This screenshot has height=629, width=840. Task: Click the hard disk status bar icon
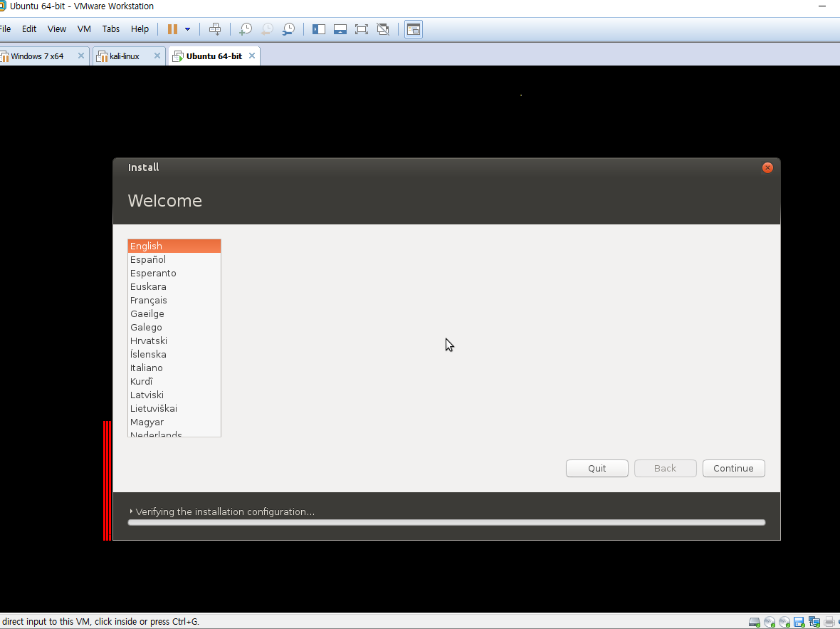755,622
